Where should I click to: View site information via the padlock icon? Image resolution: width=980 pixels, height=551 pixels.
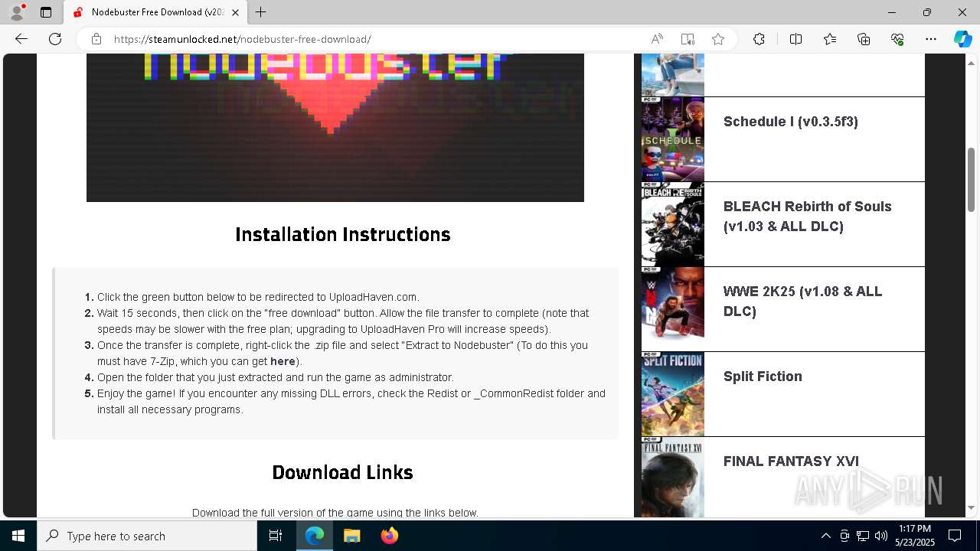click(96, 39)
